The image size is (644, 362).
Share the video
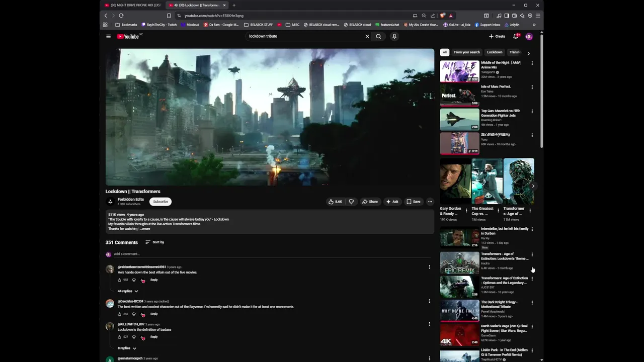click(370, 202)
